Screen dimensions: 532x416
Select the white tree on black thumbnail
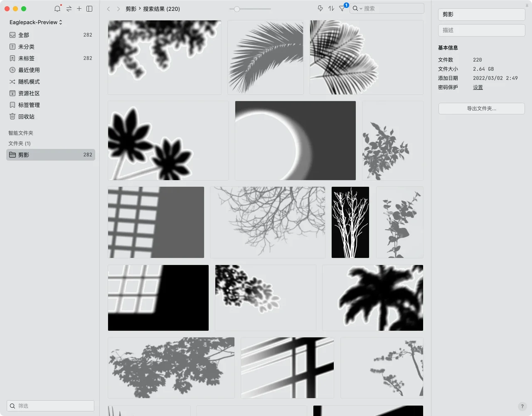(350, 223)
